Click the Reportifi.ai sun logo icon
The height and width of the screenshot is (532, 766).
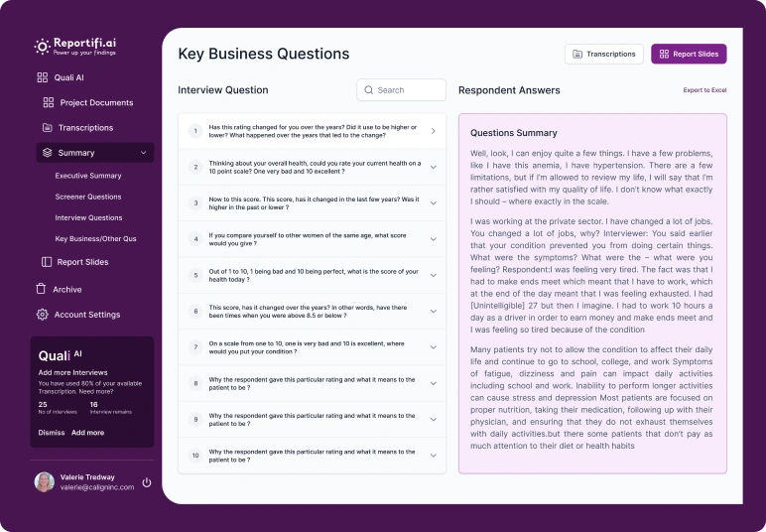(42, 46)
